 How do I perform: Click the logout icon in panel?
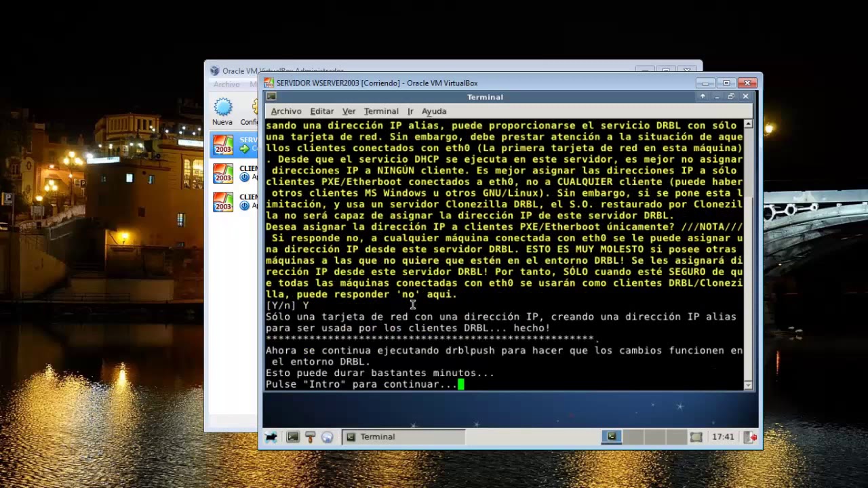pos(751,437)
